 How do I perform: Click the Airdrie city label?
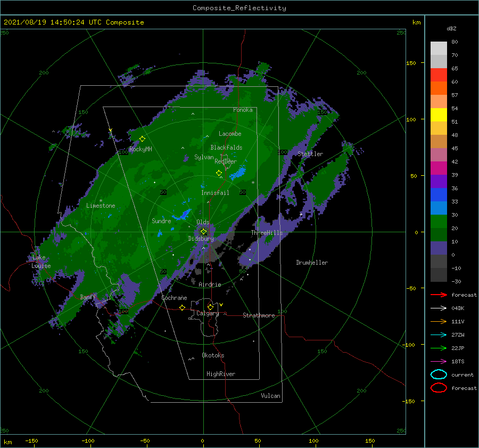(210, 284)
